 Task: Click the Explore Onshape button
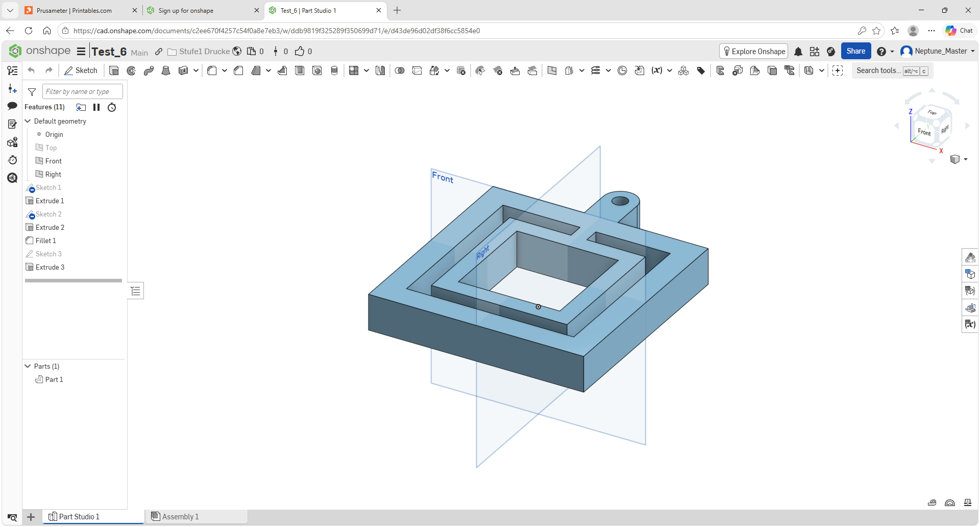tap(754, 51)
